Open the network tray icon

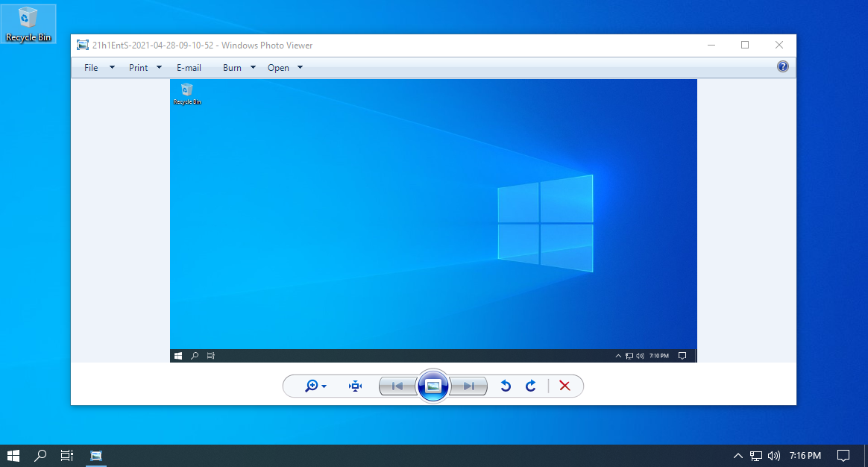tap(755, 456)
